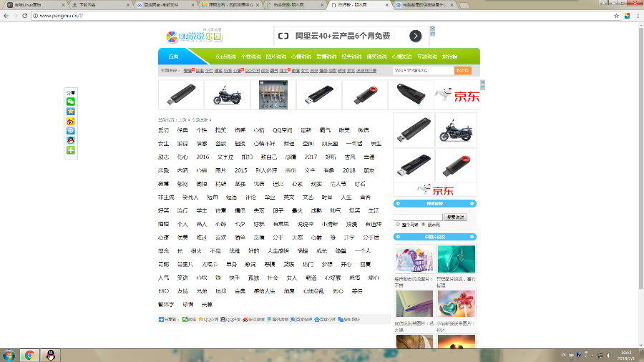Viewport: 644px width, 362px height.
Task: Open 心情说说 in navigation bar
Action: tap(301, 57)
